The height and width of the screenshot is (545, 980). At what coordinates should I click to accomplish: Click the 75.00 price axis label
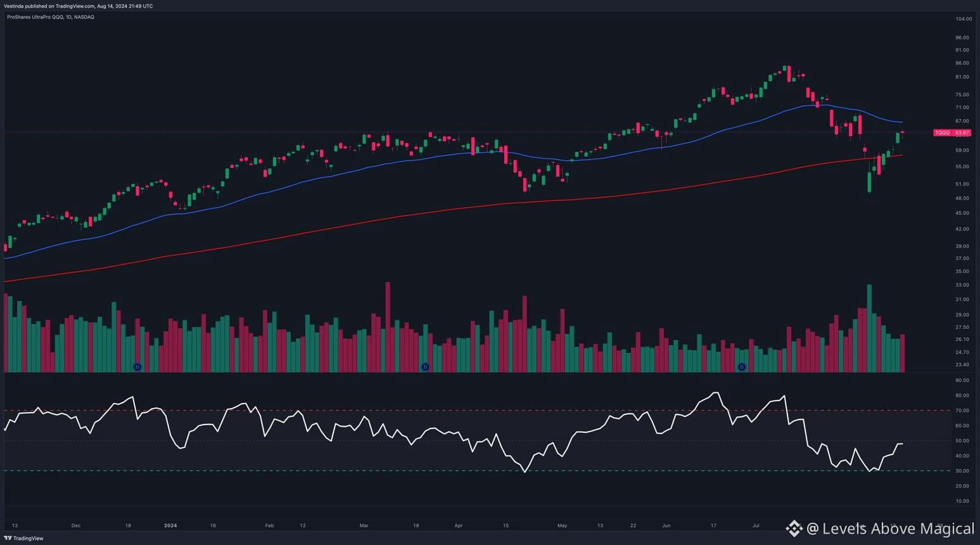click(x=963, y=94)
